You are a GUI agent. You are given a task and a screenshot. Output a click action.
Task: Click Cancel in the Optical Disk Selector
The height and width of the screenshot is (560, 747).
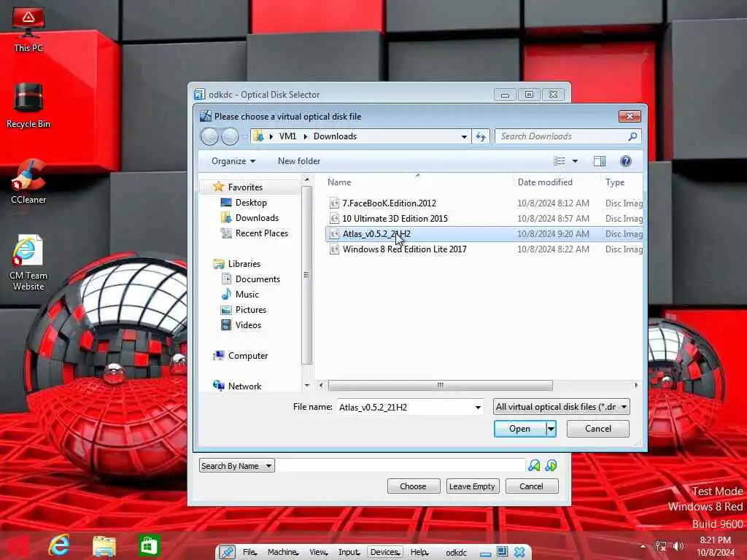pyautogui.click(x=531, y=486)
